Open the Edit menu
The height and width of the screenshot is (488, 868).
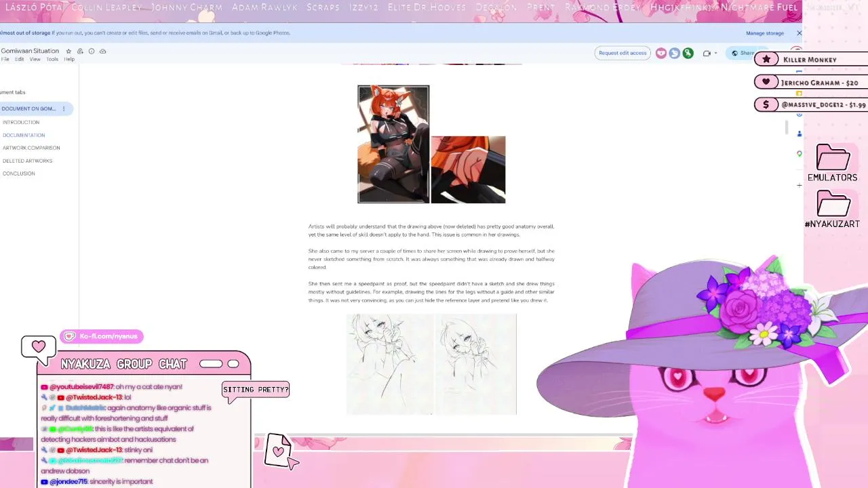[x=20, y=59]
